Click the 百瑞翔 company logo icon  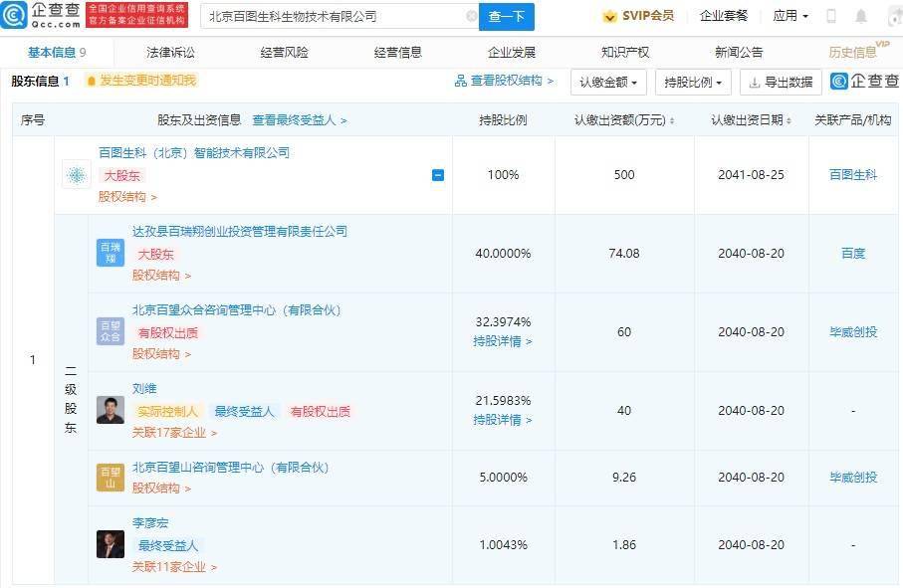coord(111,253)
